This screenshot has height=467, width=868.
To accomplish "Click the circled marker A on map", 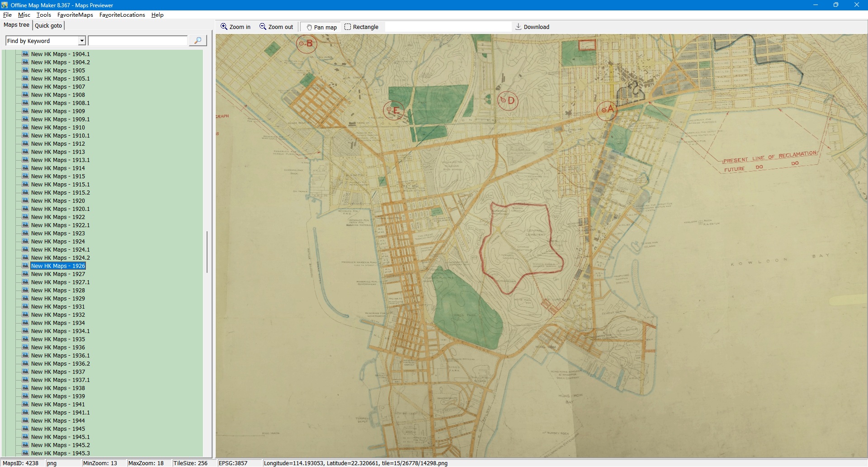I will [607, 110].
